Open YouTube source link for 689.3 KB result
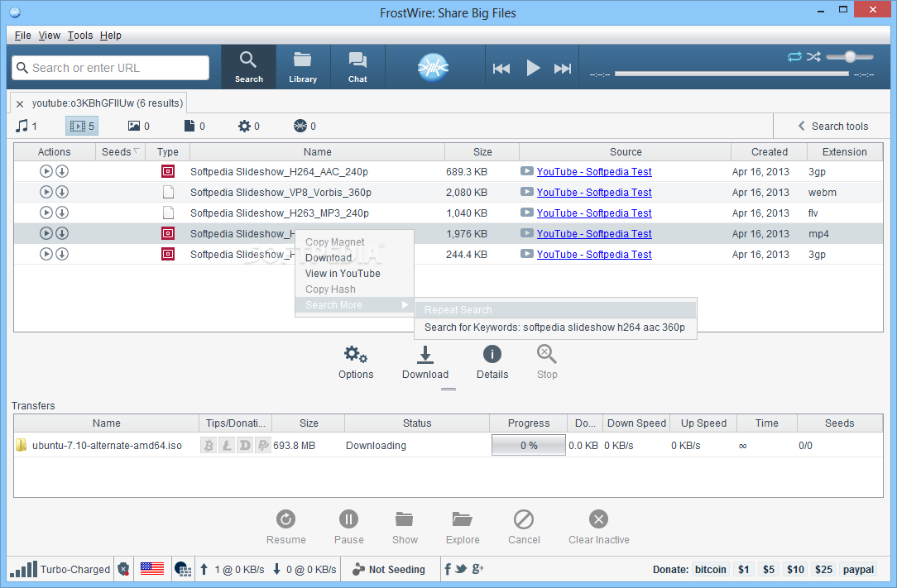This screenshot has width=897, height=588. click(594, 171)
